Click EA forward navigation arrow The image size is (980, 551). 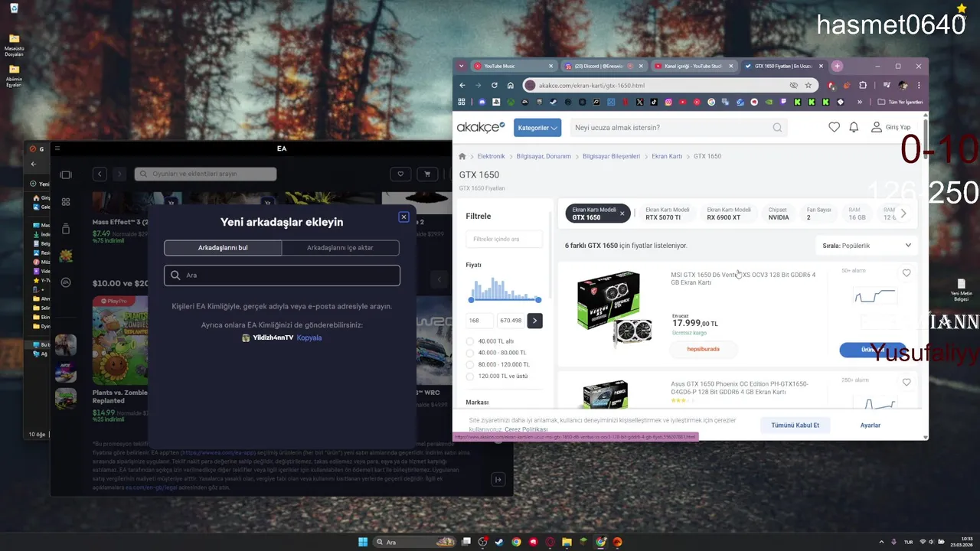click(x=119, y=174)
